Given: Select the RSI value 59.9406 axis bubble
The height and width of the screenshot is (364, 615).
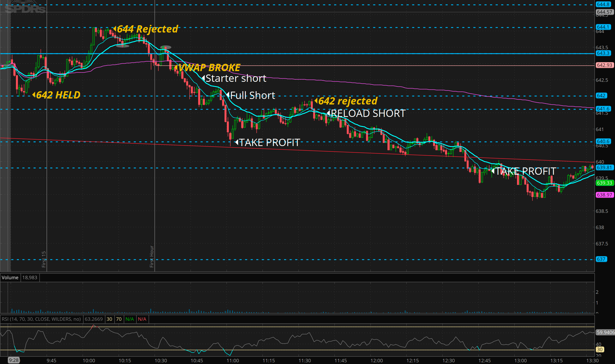Looking at the screenshot, I should [x=605, y=332].
